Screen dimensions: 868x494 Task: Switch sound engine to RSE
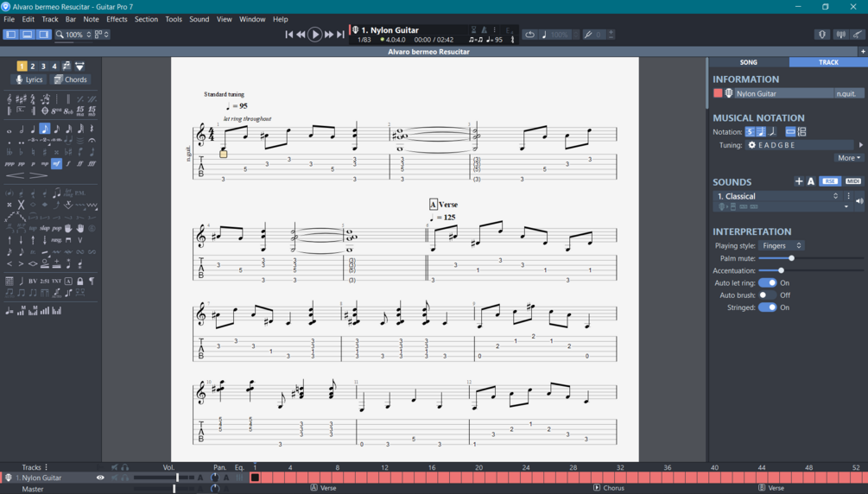(830, 181)
